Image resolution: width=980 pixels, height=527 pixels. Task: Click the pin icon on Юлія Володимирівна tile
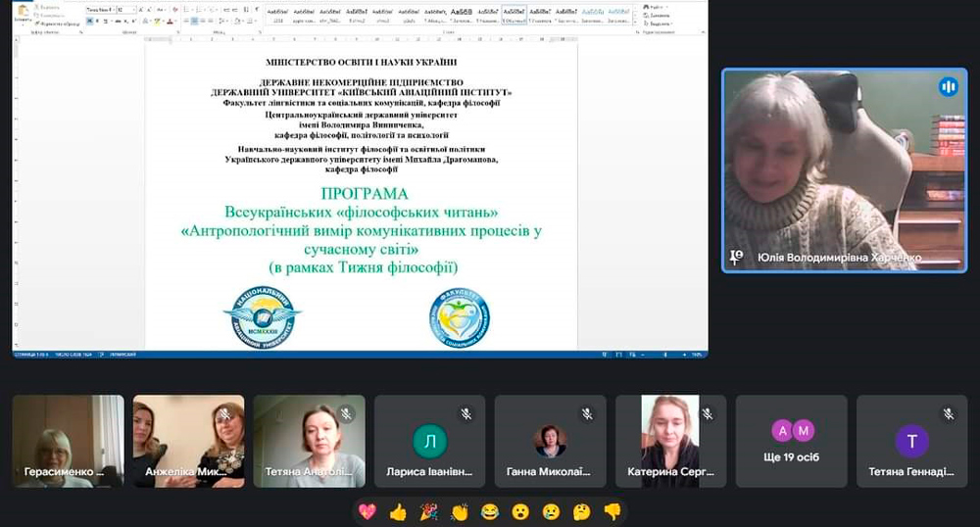click(x=736, y=257)
